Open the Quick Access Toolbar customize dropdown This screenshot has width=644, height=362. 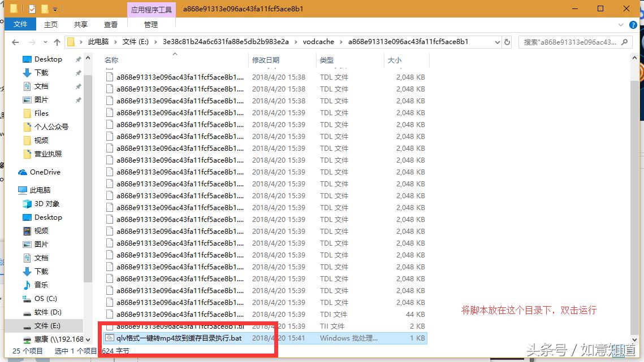55,9
